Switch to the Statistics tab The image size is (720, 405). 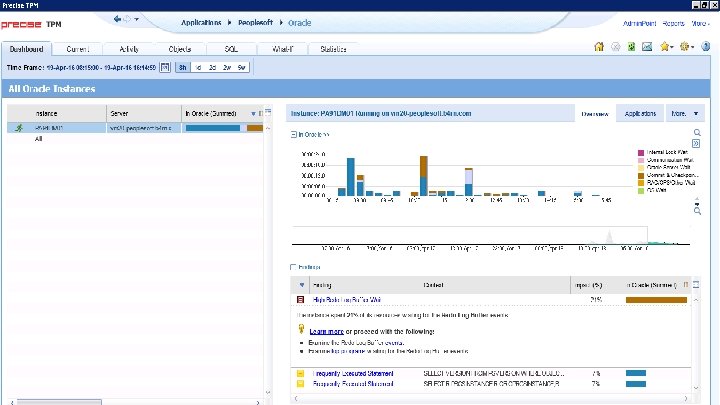point(333,49)
